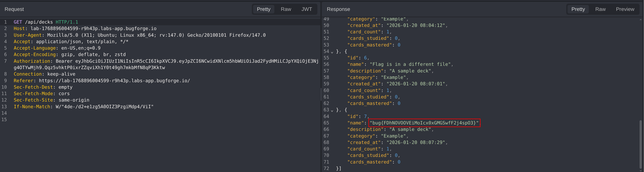Place cursor on GET /api/decks request line

pos(46,22)
